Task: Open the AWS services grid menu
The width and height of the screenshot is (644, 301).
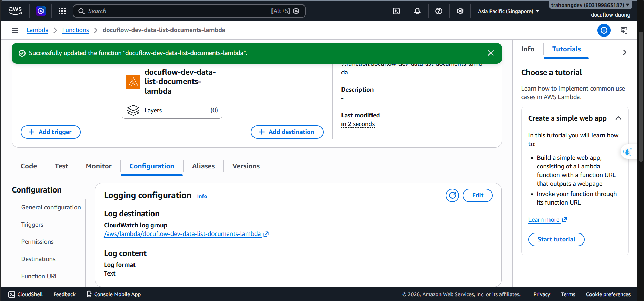Action: point(62,11)
